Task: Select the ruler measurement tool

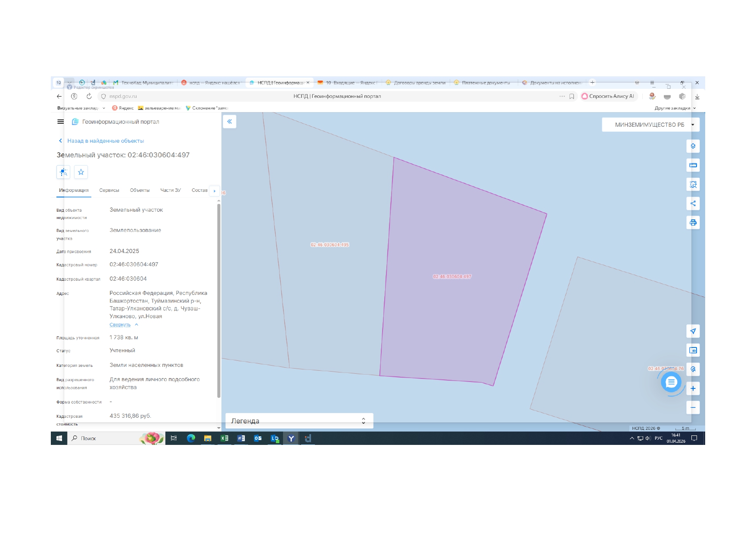Action: [693, 165]
